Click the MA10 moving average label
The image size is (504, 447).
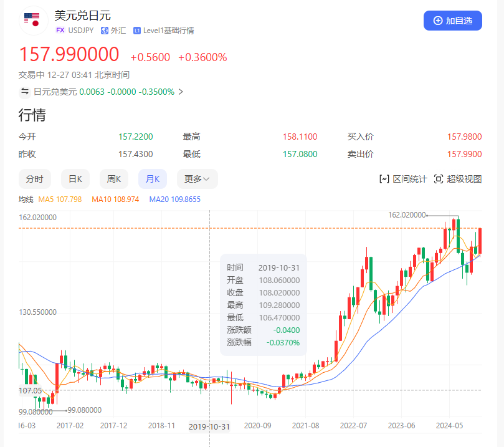click(115, 199)
